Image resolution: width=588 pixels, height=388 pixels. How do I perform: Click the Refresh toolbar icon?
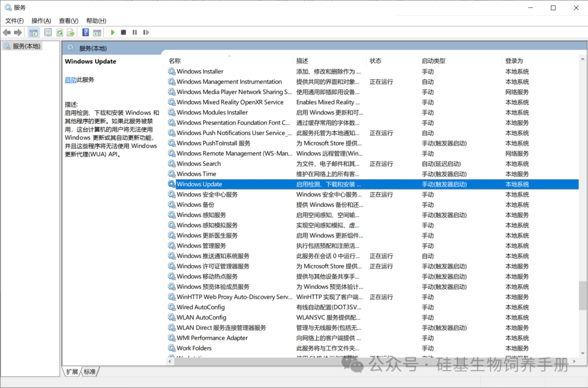pos(59,33)
